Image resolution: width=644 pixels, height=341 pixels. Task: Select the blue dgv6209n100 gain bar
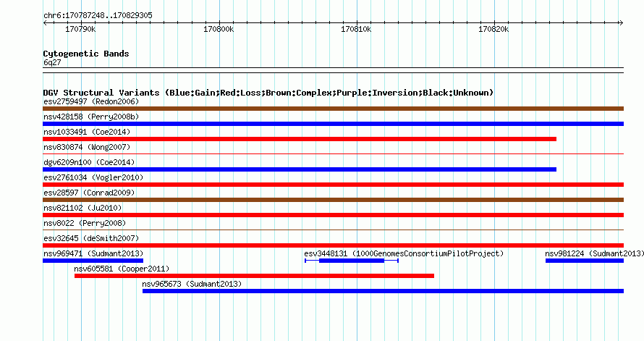coord(300,169)
